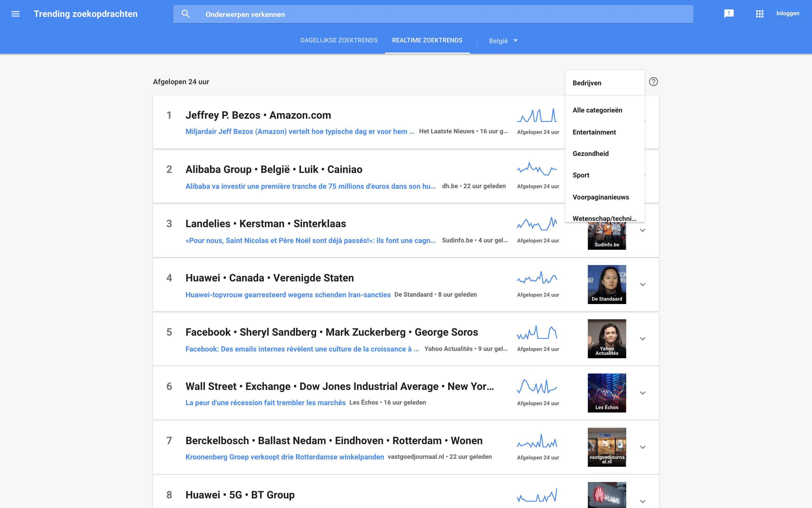Click title Huawei • Canada • Verenigde Staten
The image size is (812, 508).
[270, 278]
